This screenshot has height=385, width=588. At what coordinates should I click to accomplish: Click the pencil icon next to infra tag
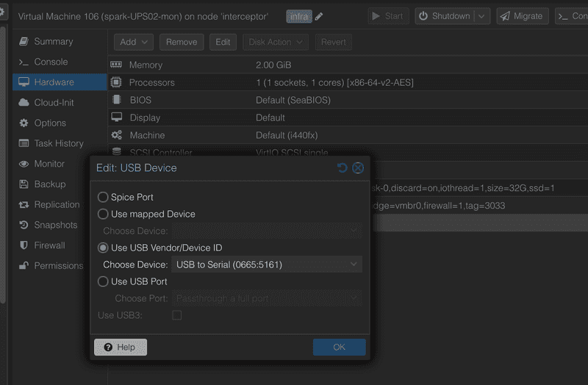(x=319, y=16)
